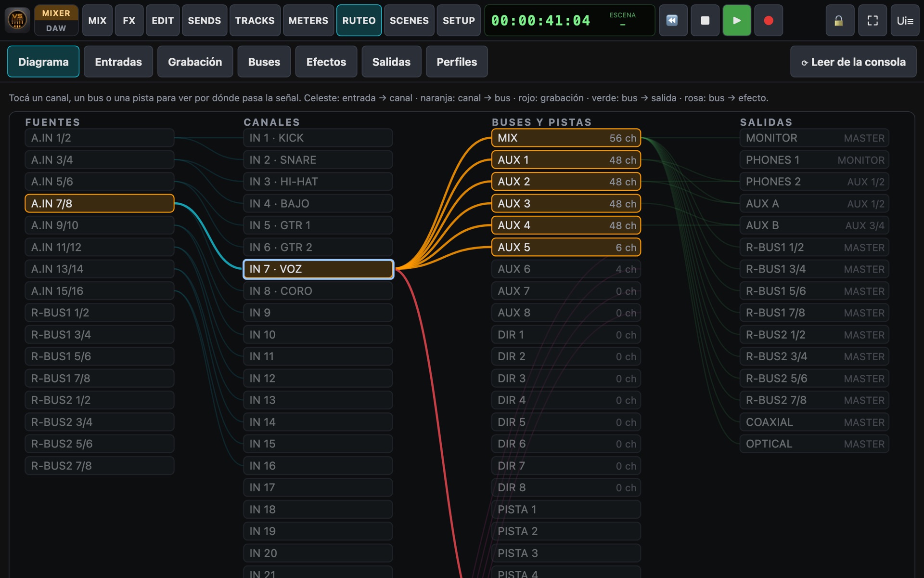The height and width of the screenshot is (578, 924).
Task: Switch to the Perfiles tab
Action: 457,62
